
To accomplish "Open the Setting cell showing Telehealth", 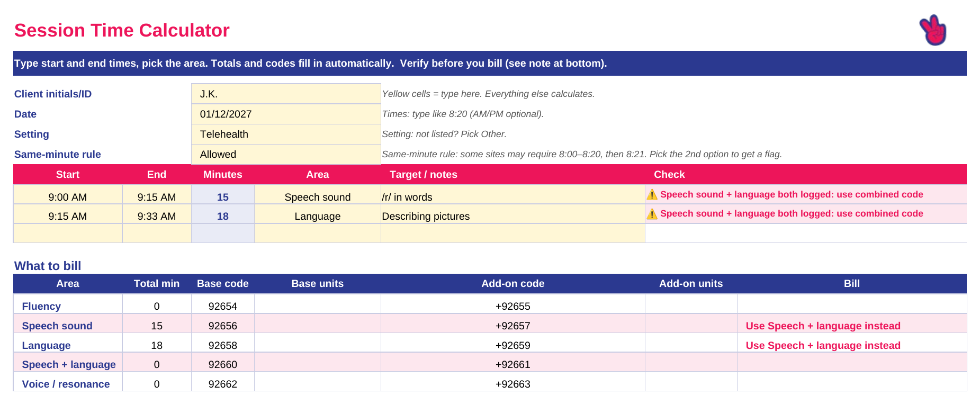I will 286,134.
